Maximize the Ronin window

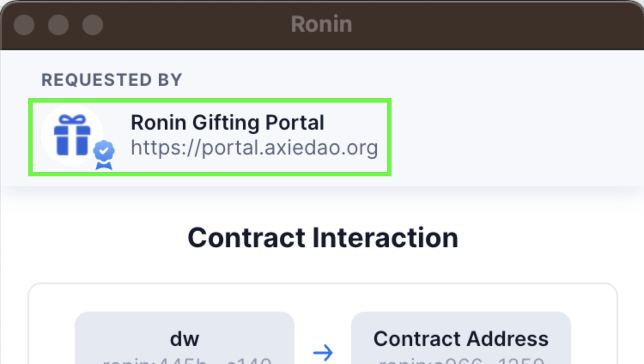pyautogui.click(x=93, y=24)
